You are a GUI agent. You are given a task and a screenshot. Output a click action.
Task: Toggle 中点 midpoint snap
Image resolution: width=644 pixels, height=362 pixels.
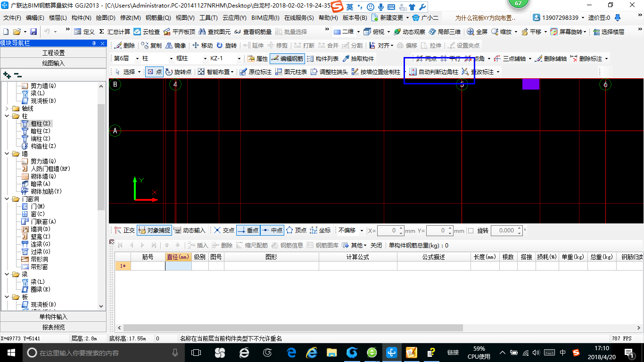272,230
